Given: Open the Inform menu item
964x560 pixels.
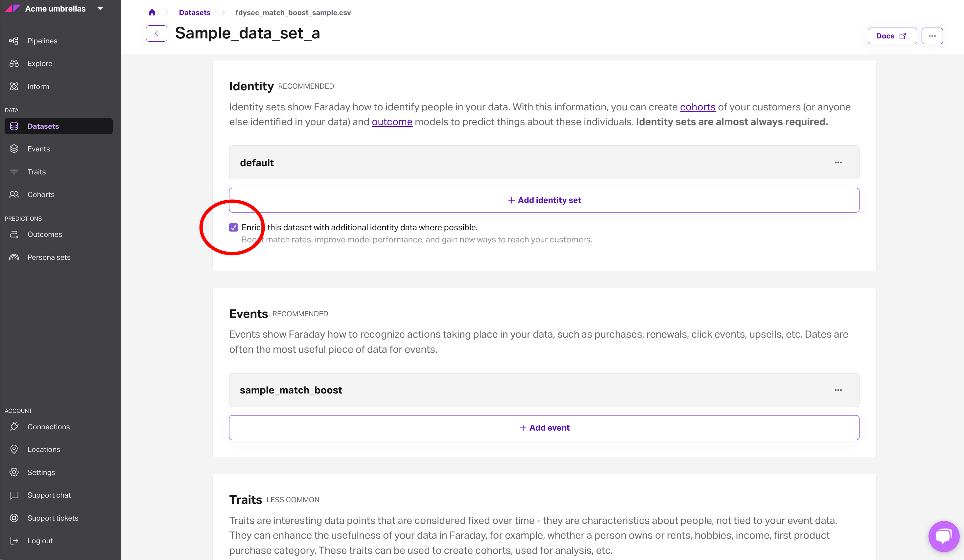Looking at the screenshot, I should point(38,86).
